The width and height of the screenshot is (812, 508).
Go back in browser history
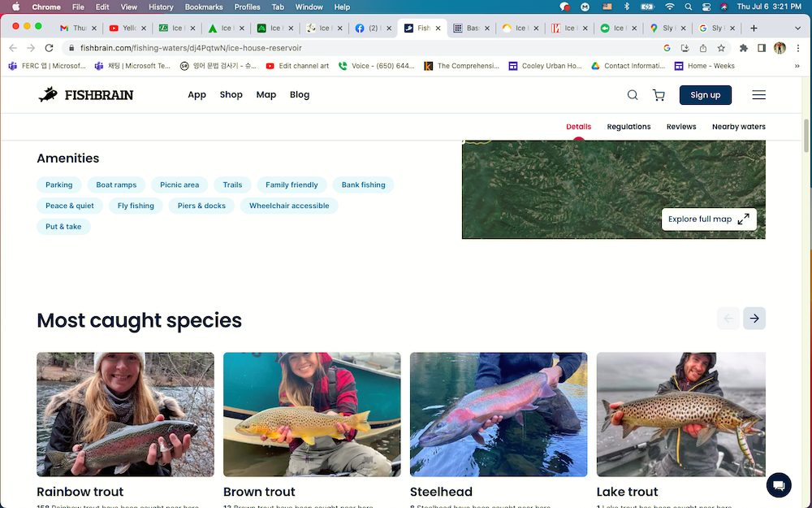click(13, 48)
